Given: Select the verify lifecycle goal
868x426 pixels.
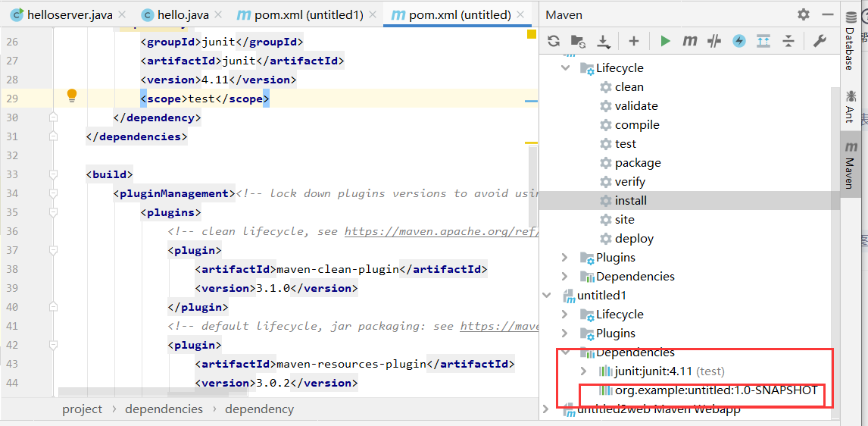Looking at the screenshot, I should coord(630,182).
